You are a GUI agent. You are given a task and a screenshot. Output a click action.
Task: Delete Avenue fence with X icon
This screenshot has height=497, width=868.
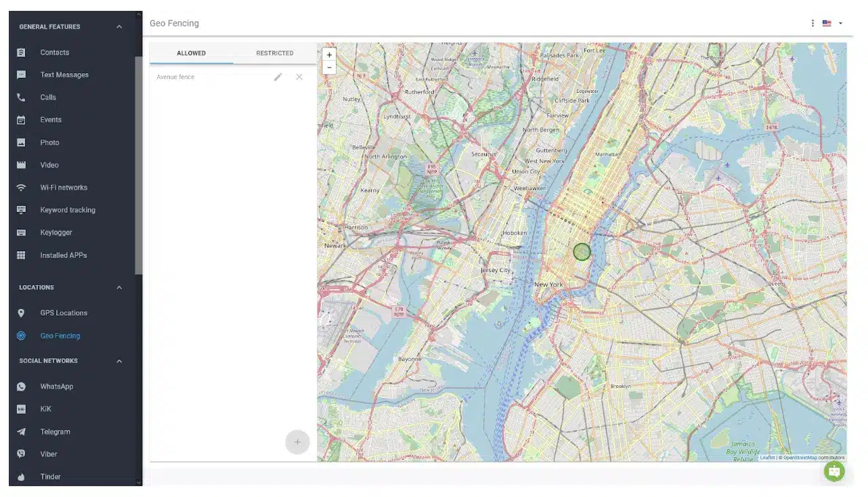click(x=299, y=77)
